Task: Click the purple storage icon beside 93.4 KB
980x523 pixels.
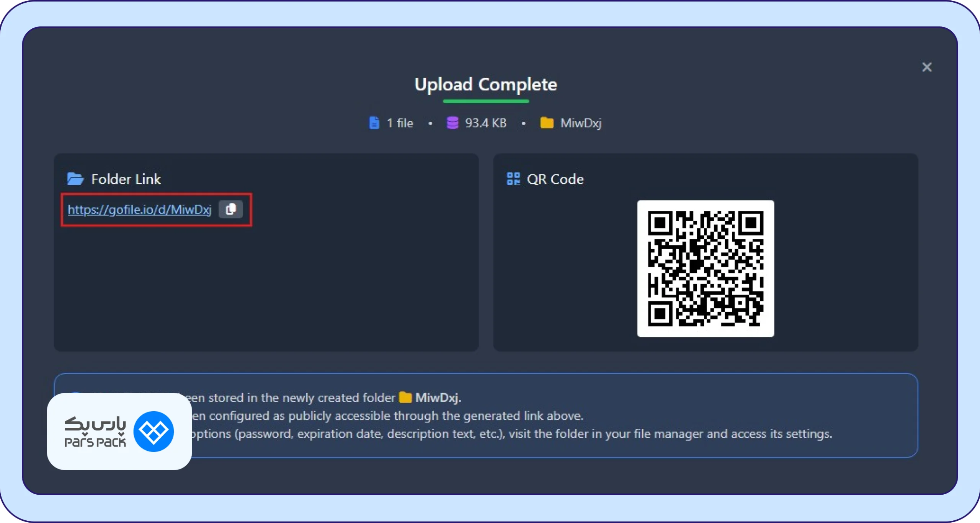Action: (452, 123)
